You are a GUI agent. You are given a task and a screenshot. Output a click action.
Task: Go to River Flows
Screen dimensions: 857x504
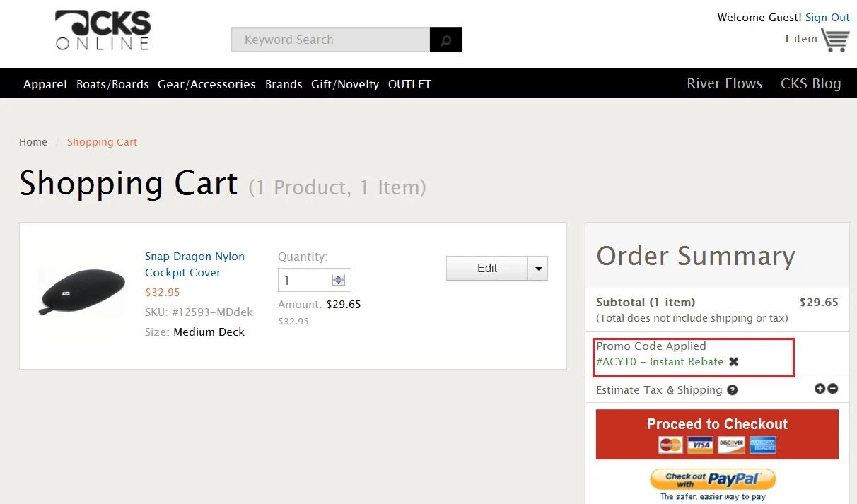coord(725,83)
